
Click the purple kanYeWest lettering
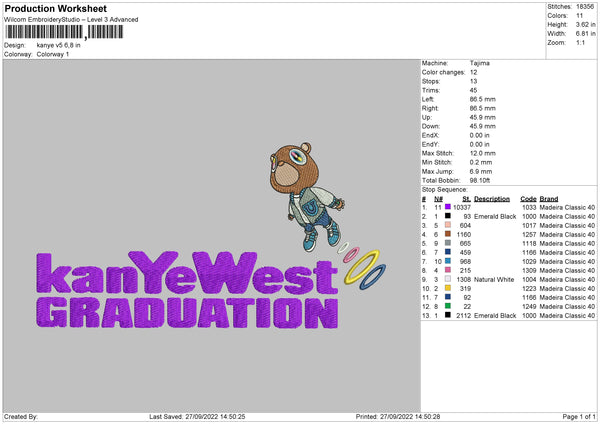pos(187,272)
